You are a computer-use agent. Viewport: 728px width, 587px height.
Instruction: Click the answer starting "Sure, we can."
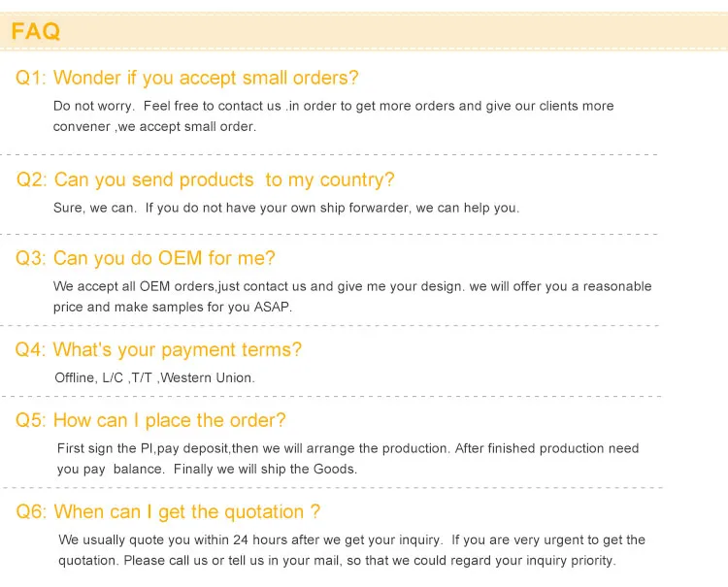coord(286,208)
